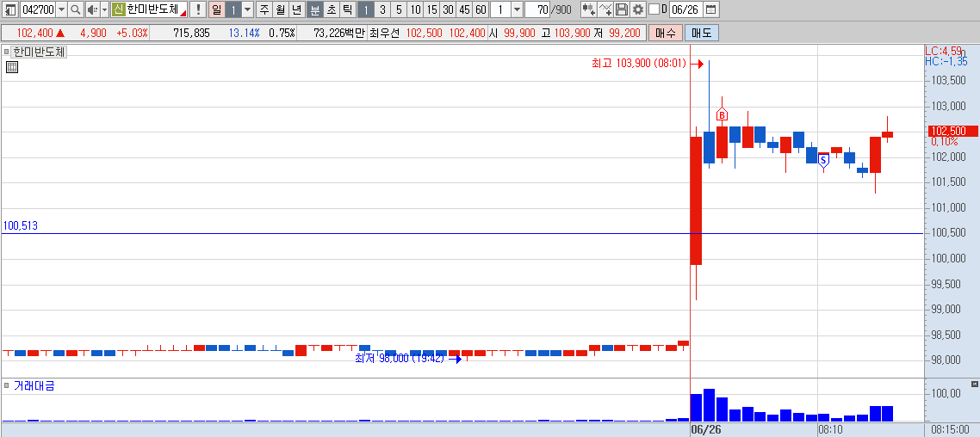The width and height of the screenshot is (980, 437).
Task: Click the 거래대금 indicator label
Action: pos(34,385)
